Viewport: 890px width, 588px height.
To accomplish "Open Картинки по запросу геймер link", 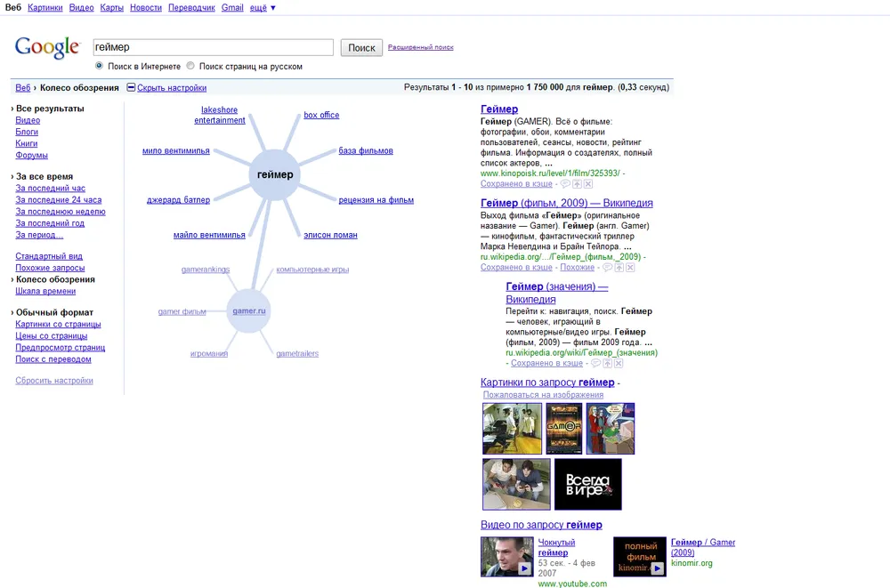I will point(547,383).
